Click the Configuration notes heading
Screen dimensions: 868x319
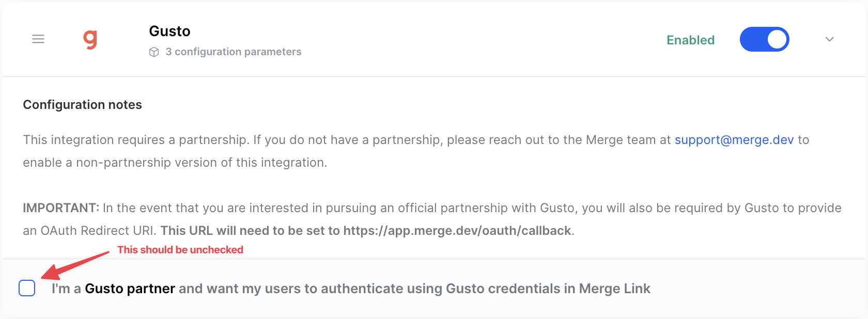[x=82, y=105]
